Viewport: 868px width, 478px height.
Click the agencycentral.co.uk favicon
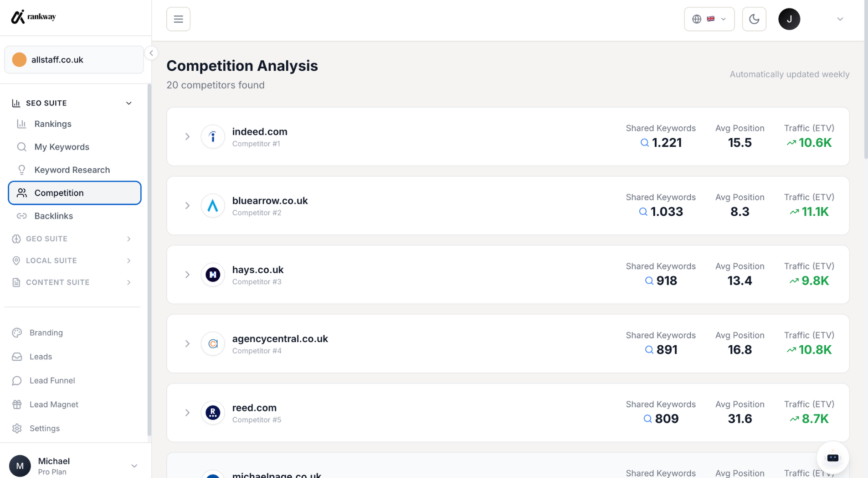click(213, 343)
